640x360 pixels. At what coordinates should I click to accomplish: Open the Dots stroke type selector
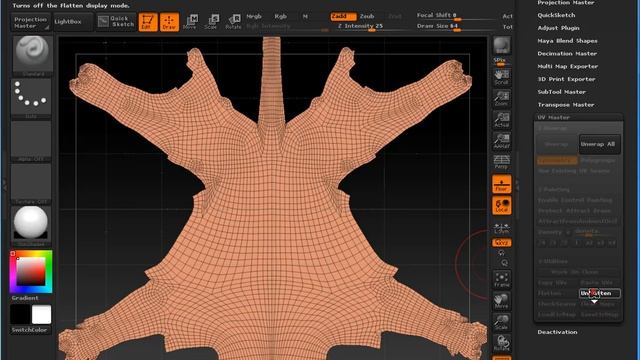[x=31, y=98]
